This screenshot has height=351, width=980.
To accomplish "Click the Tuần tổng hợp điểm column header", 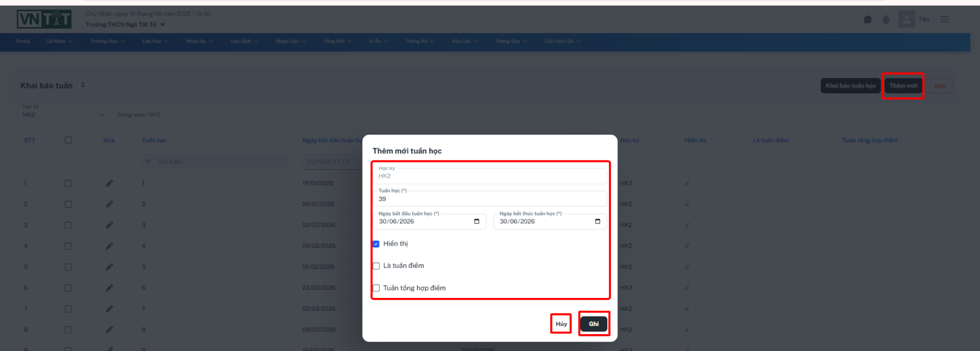I will pyautogui.click(x=870, y=141).
